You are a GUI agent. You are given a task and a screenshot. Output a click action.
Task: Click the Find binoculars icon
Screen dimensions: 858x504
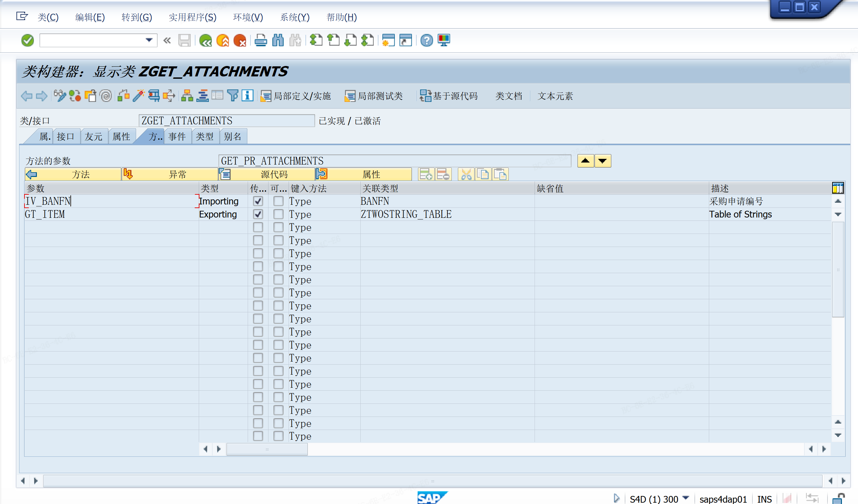(x=278, y=41)
